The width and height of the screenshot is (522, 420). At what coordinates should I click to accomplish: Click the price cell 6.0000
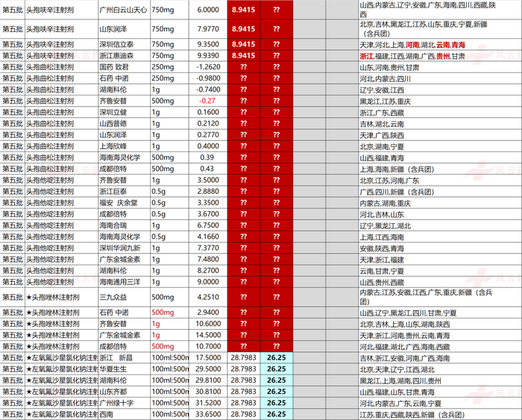tap(208, 10)
